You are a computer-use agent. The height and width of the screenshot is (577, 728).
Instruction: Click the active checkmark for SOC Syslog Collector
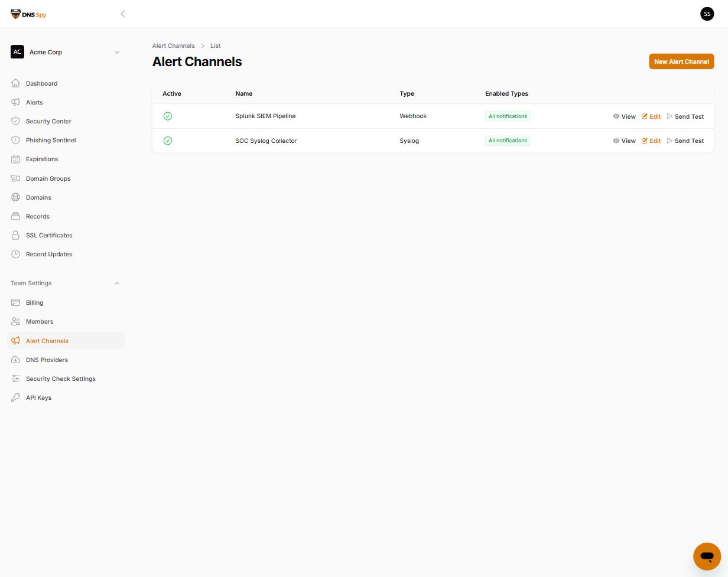[x=168, y=141]
